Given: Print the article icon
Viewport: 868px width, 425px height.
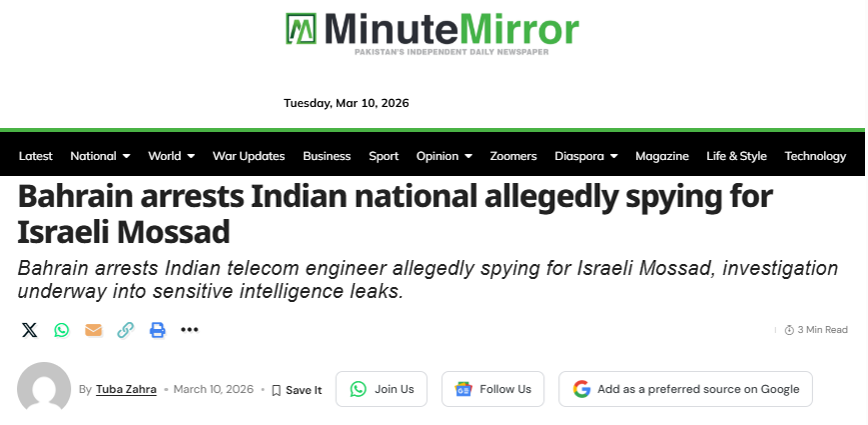Looking at the screenshot, I should point(158,330).
